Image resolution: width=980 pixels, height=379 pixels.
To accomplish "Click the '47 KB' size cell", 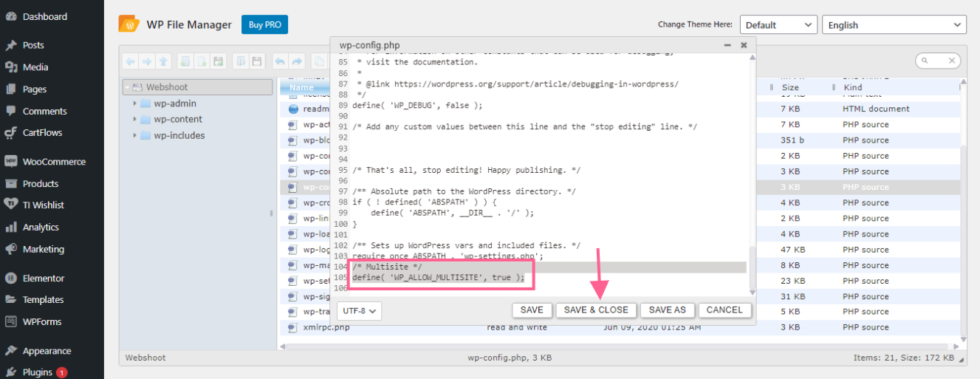I will [792, 250].
